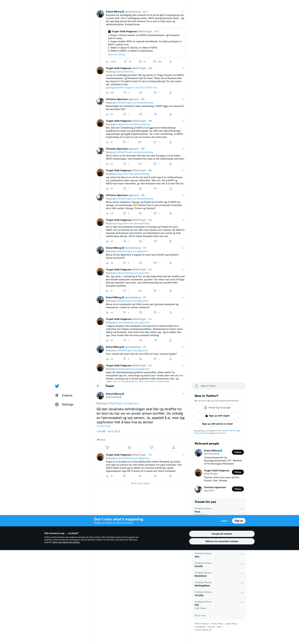Click Accept all cookies
The width and height of the screenshot is (299, 644).
click(x=222, y=534)
